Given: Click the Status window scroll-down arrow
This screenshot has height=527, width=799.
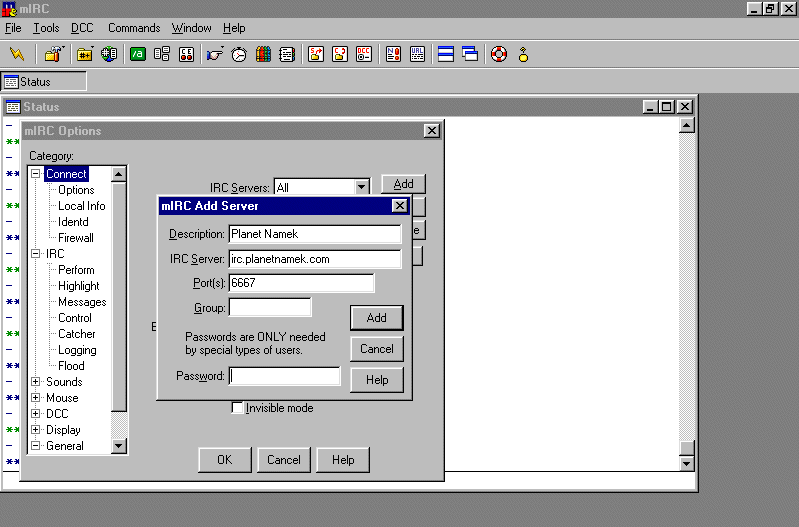Looking at the screenshot, I should click(687, 463).
